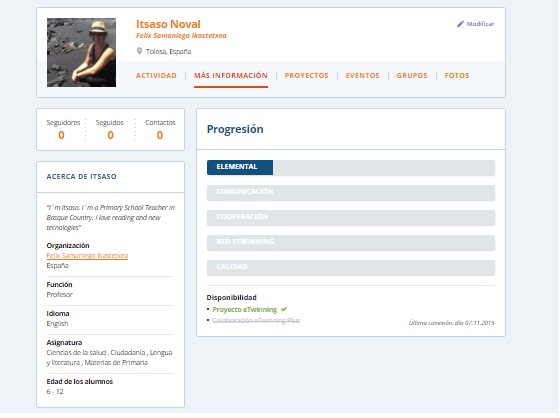Viewport: 560px width, 418px height.
Task: Click the struck-through Colaboración eTwinning Plus item
Action: click(256, 320)
